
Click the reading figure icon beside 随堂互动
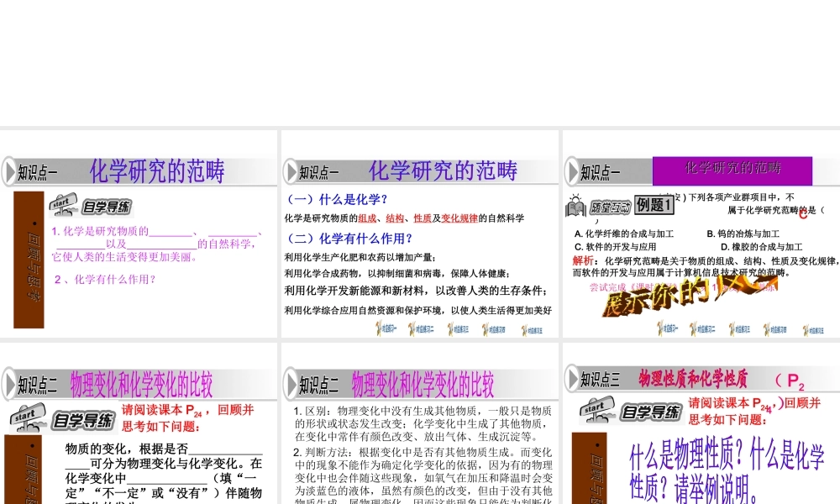click(575, 206)
